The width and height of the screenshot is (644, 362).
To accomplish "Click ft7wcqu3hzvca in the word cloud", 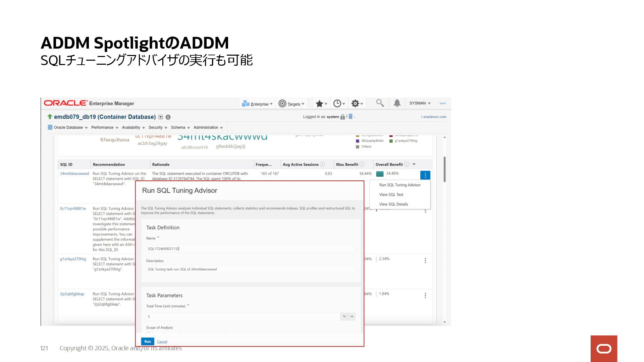I will [x=115, y=140].
